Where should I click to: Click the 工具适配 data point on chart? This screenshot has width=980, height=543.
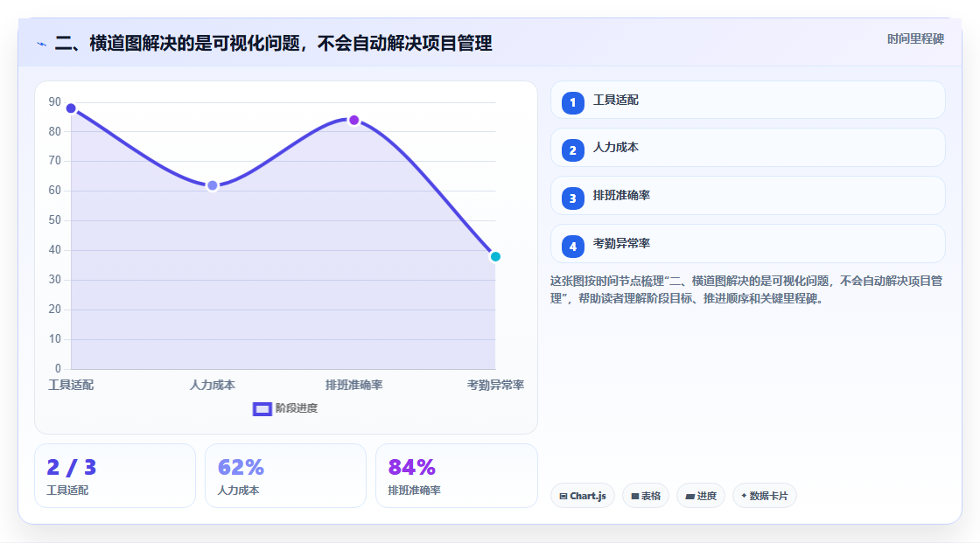pyautogui.click(x=71, y=108)
